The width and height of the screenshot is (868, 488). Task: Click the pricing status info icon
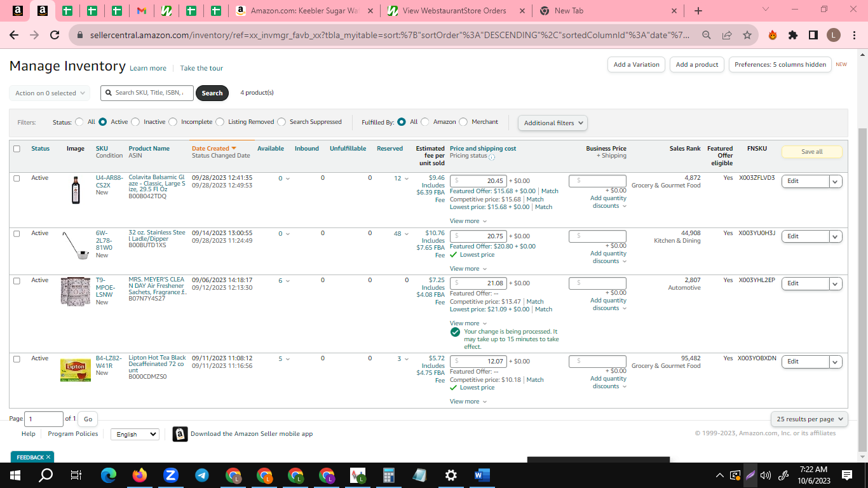click(x=492, y=157)
